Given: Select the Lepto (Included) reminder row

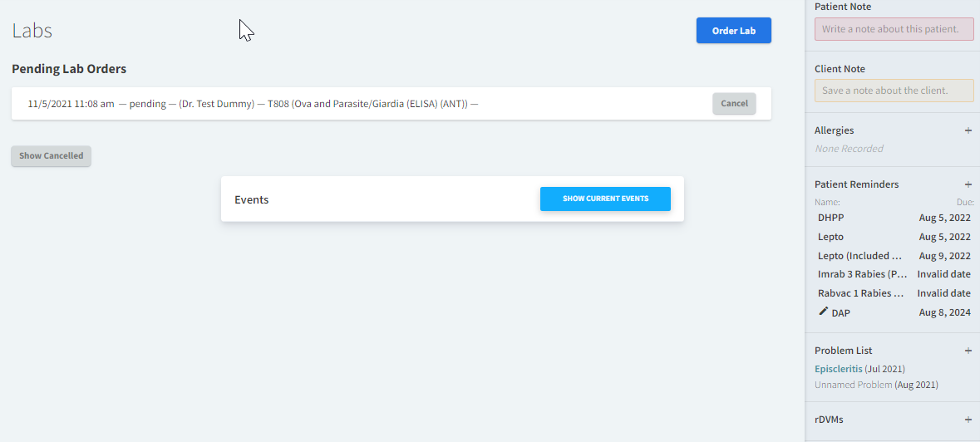Looking at the screenshot, I should [x=894, y=256].
